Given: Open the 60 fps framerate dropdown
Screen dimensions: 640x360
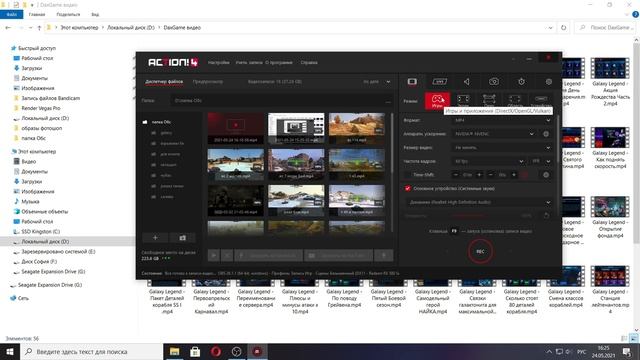Looking at the screenshot, I should pyautogui.click(x=489, y=161).
